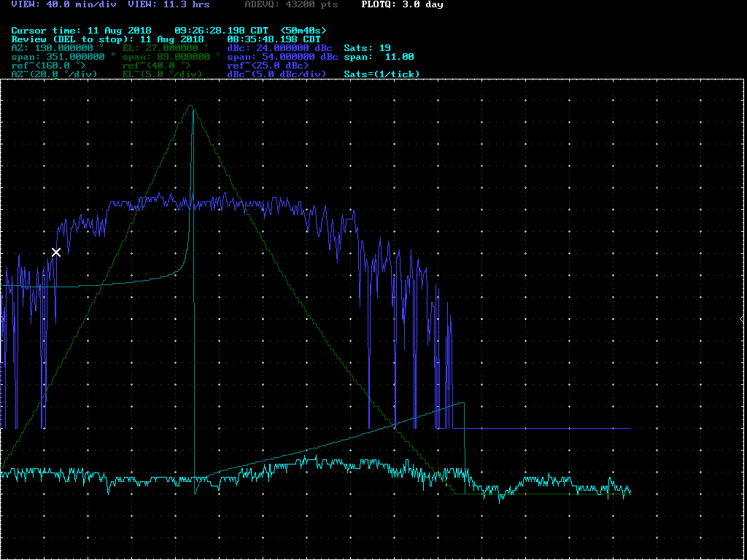
Task: Click the 'dBc: 24.000000 dBc' signal value
Action: pyautogui.click(x=280, y=48)
